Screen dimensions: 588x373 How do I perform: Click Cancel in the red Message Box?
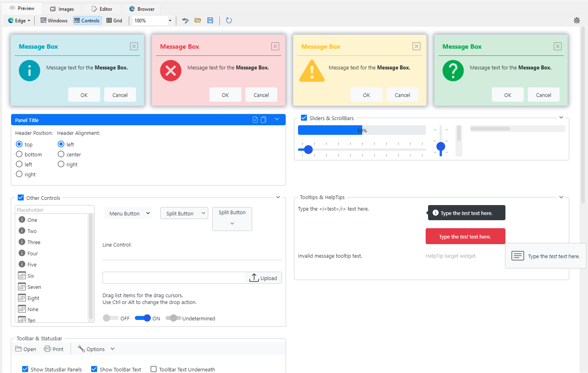261,95
